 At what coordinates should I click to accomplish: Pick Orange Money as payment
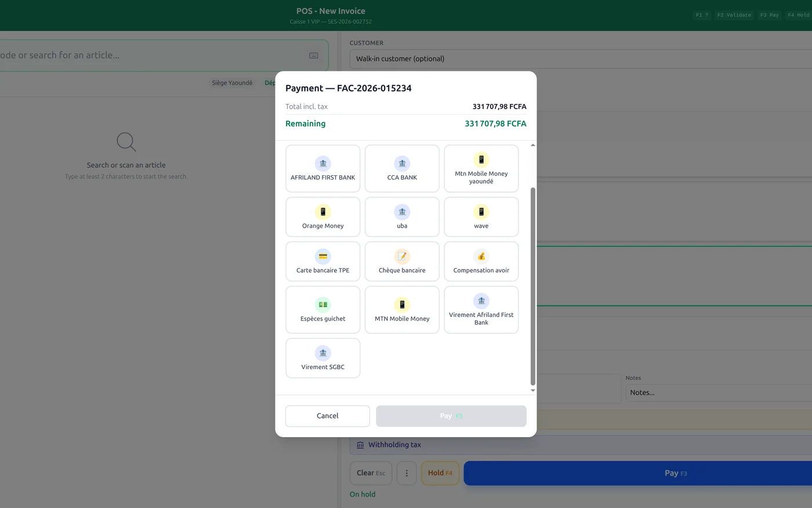coord(323,217)
